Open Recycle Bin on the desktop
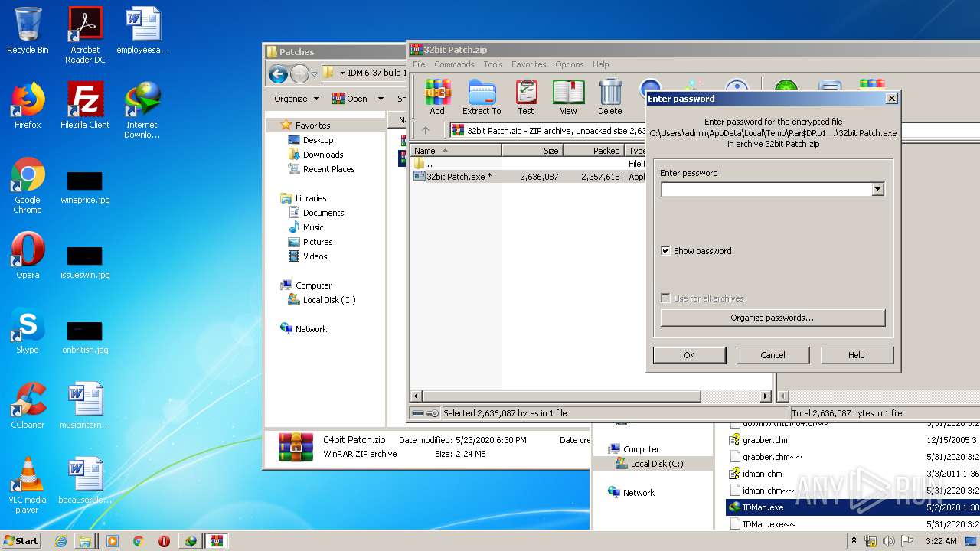980x551 pixels. point(28,31)
